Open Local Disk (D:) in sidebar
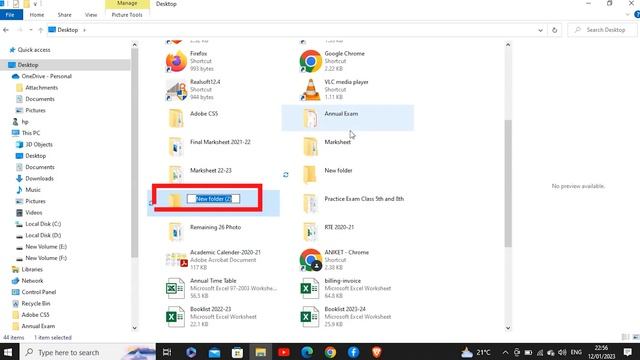The height and width of the screenshot is (360, 640). pos(43,236)
